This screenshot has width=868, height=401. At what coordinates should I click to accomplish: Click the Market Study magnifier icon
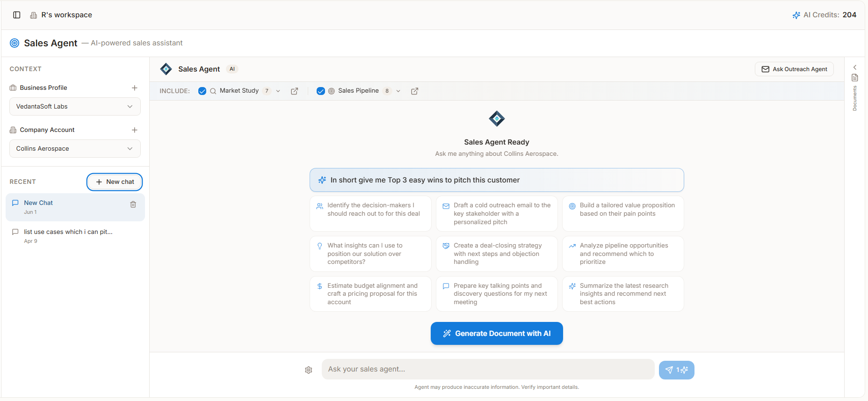[213, 91]
